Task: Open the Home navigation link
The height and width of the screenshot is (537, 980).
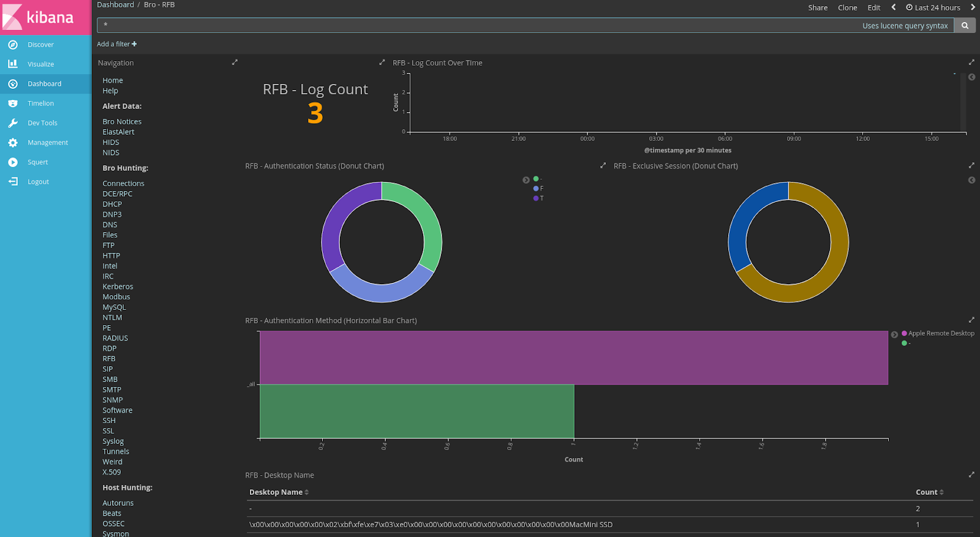Action: (113, 80)
